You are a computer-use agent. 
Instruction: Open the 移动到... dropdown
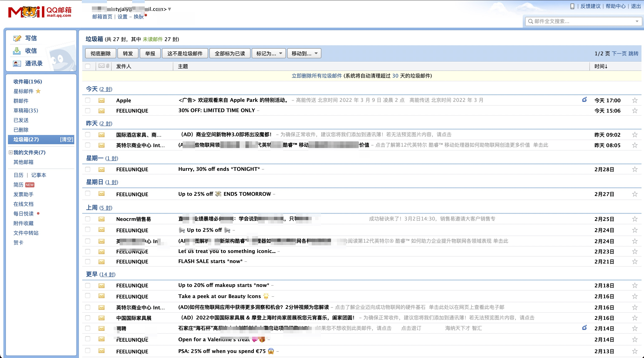coord(304,53)
